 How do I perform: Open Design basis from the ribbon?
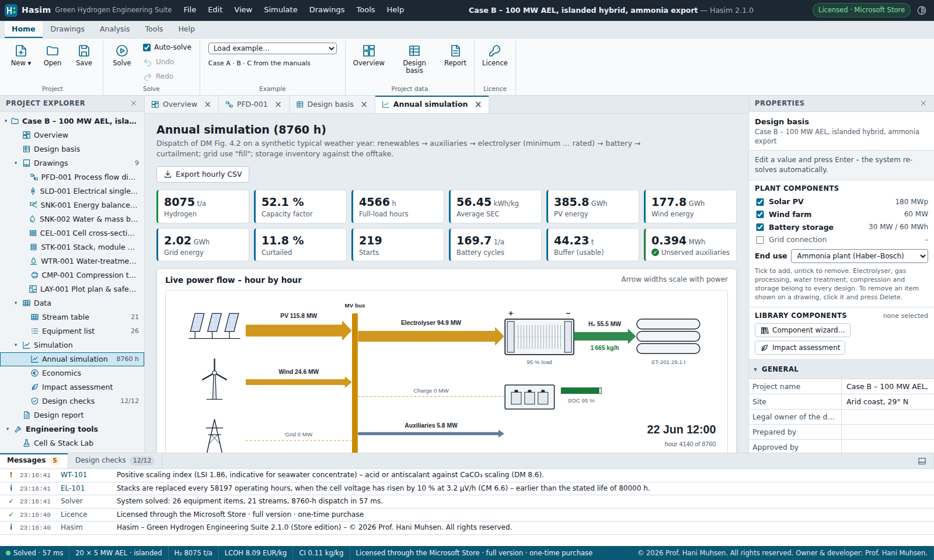414,59
